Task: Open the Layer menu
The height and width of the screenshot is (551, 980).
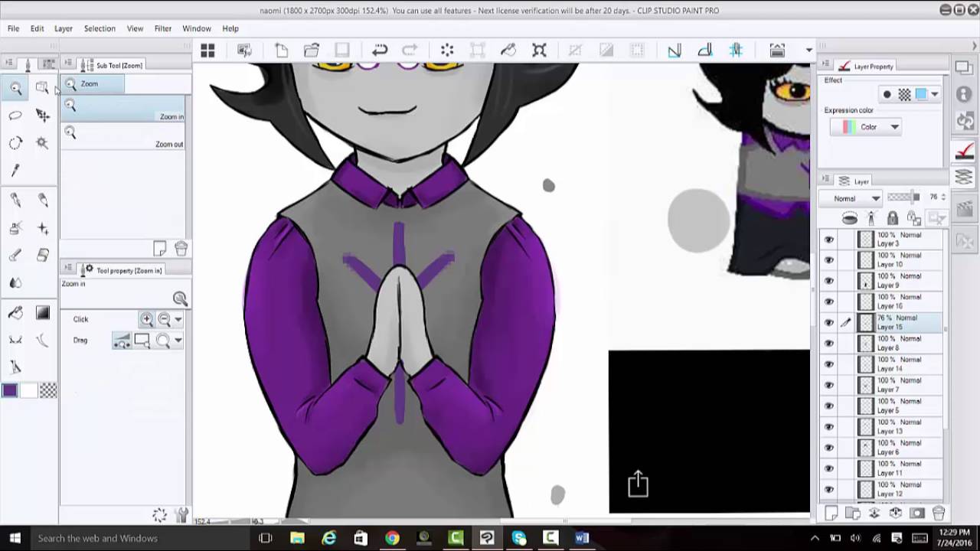Action: coord(64,28)
